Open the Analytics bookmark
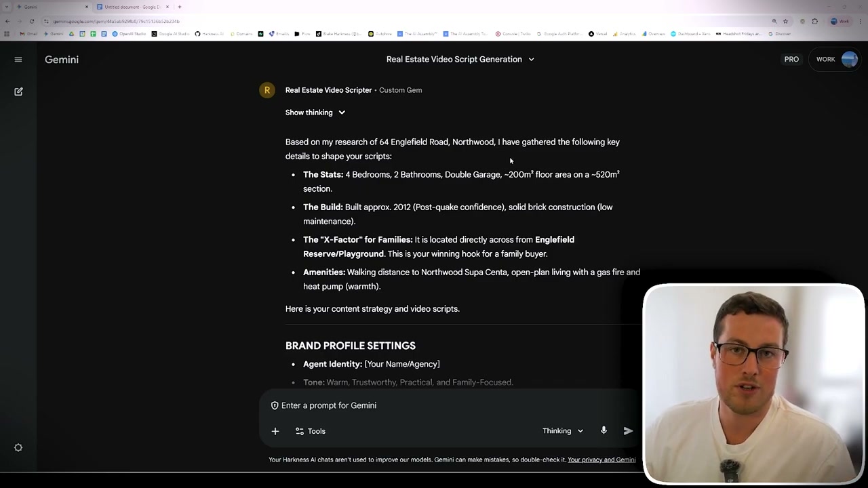 pyautogui.click(x=625, y=34)
